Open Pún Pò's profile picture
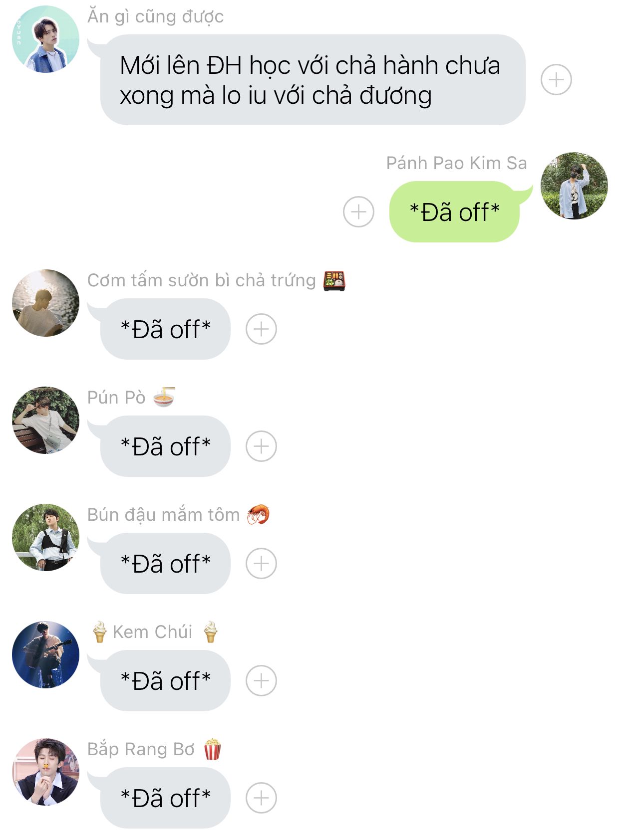This screenshot has width=620, height=840. (x=45, y=420)
